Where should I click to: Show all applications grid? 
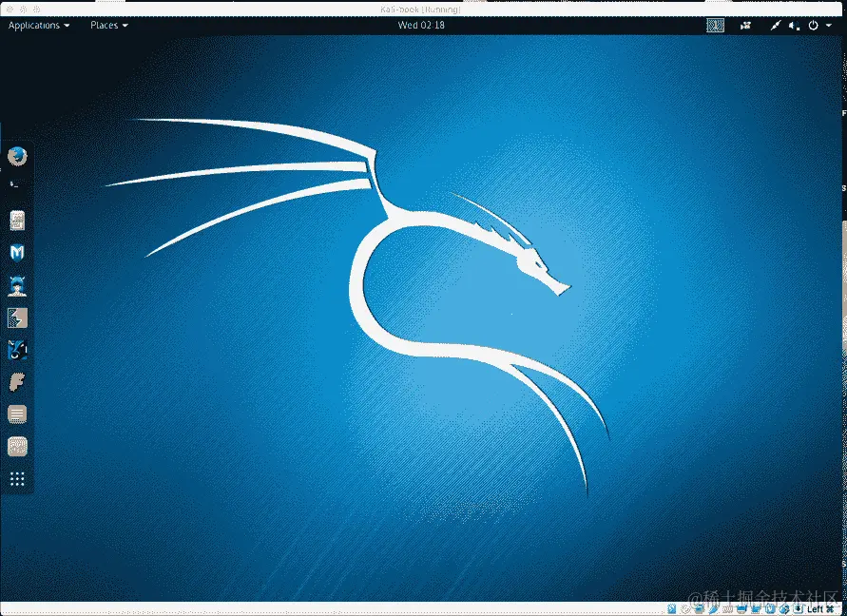pyautogui.click(x=17, y=479)
